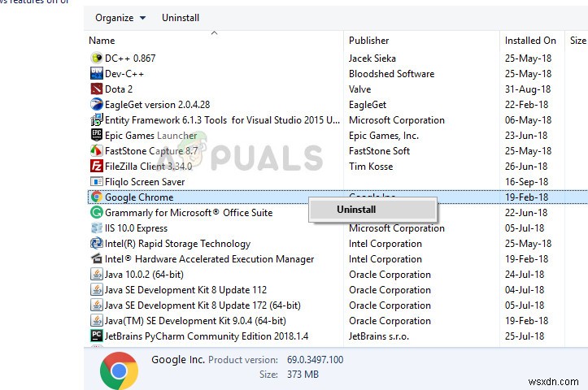Click the DC++ 0.867 program icon

tap(97, 58)
